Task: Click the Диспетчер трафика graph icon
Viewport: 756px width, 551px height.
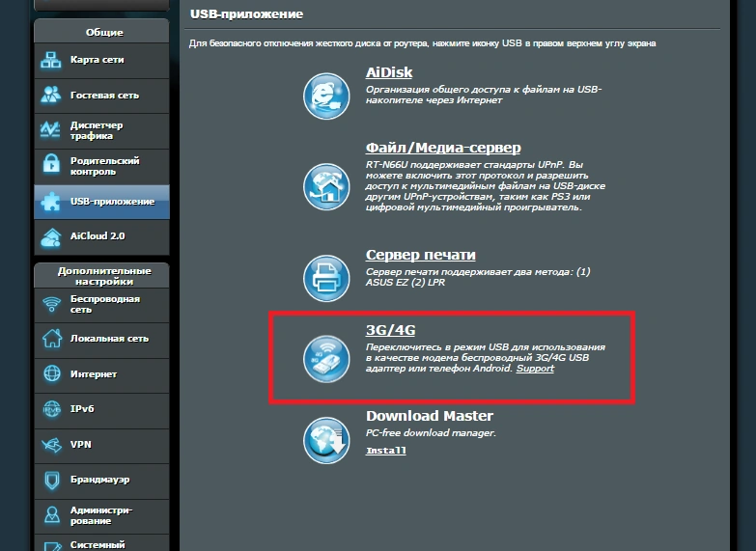Action: click(51, 130)
